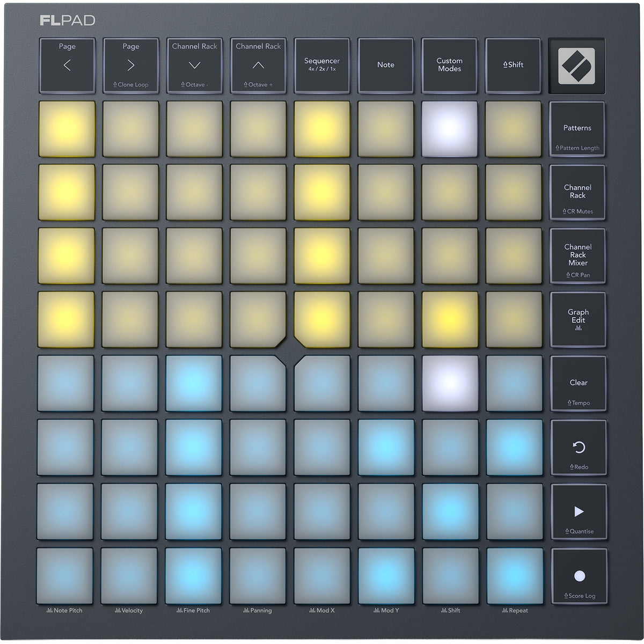
Task: Tap the pad directly above the Mod X label
Action: 322,576
